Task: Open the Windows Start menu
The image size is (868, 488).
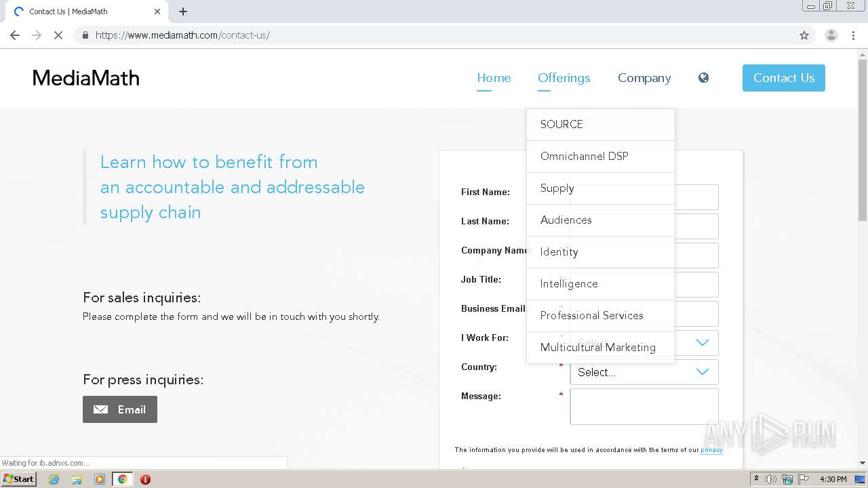Action: [18, 479]
